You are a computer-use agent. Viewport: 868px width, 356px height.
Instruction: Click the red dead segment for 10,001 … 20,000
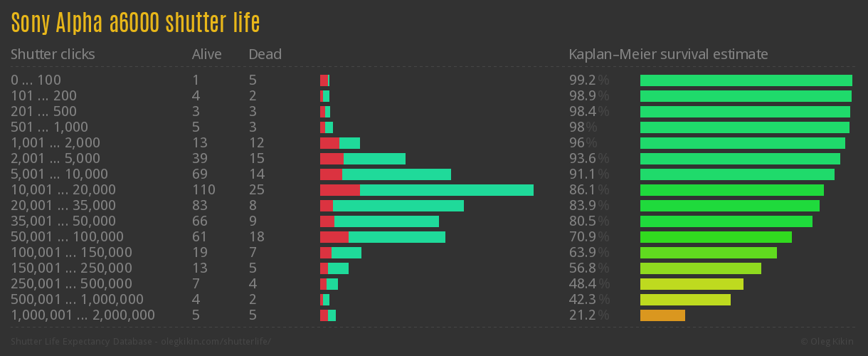[339, 190]
